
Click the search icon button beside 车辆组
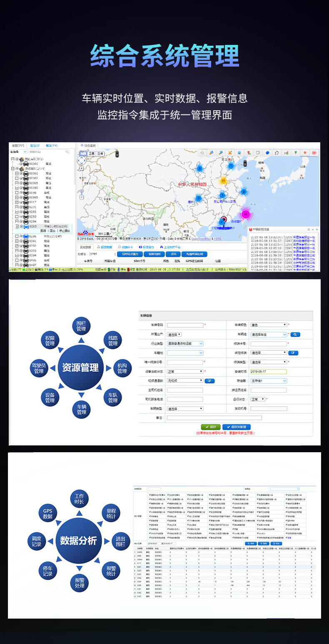coord(295,334)
